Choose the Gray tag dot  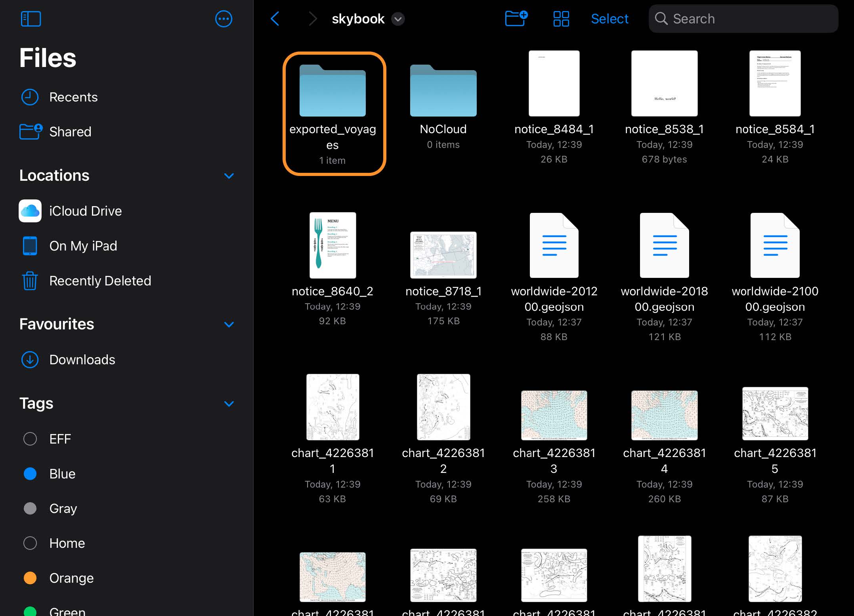[x=30, y=508]
